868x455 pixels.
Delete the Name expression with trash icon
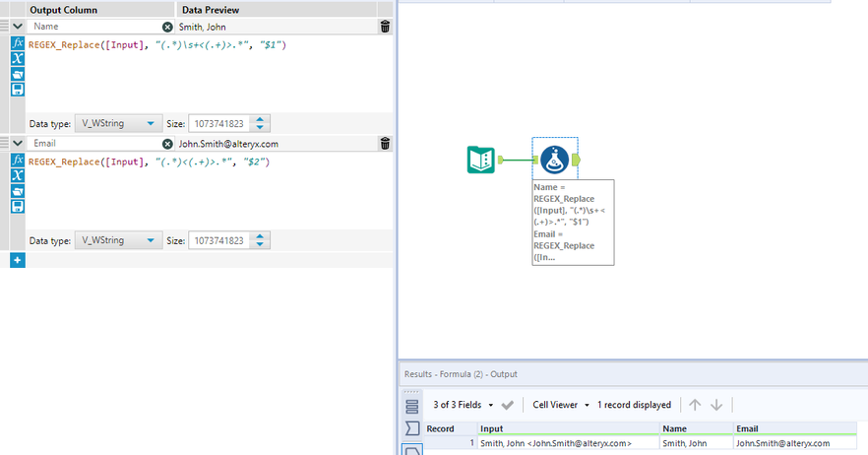(386, 26)
